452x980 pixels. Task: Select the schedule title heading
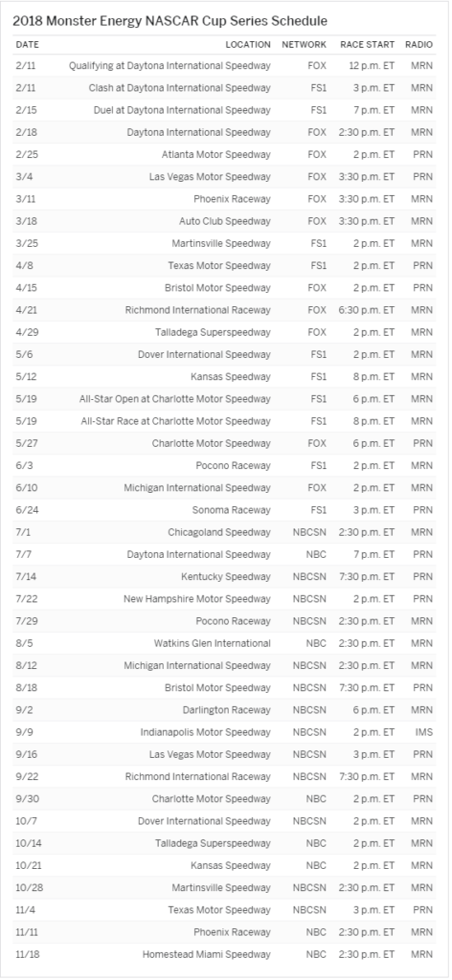click(169, 21)
